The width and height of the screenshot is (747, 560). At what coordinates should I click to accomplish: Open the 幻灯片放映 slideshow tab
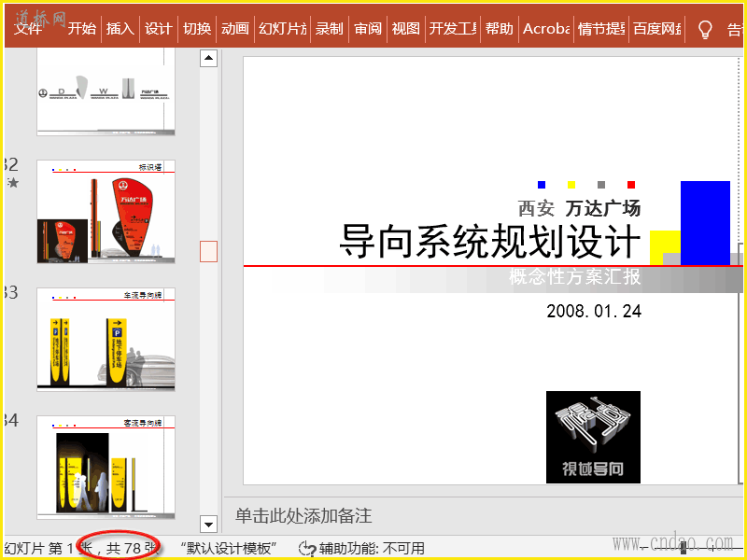[283, 29]
